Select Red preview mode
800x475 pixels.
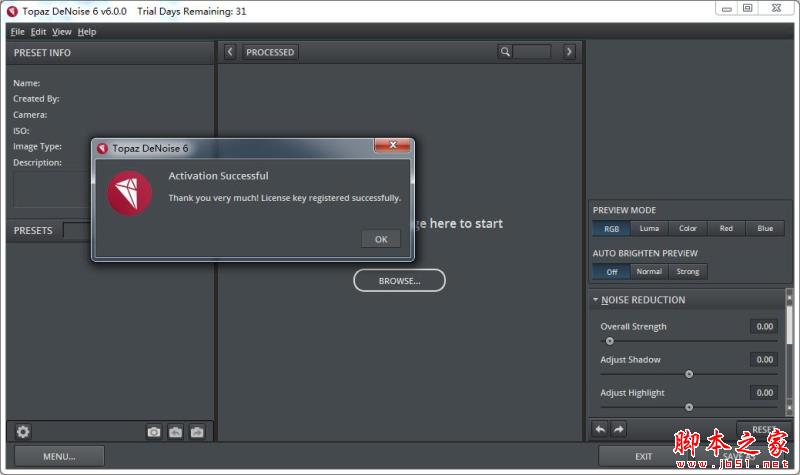pos(726,229)
